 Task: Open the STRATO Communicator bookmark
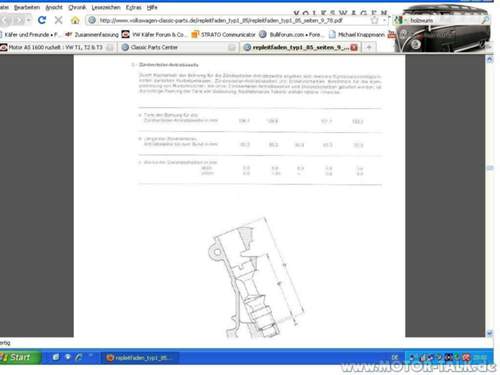(224, 34)
